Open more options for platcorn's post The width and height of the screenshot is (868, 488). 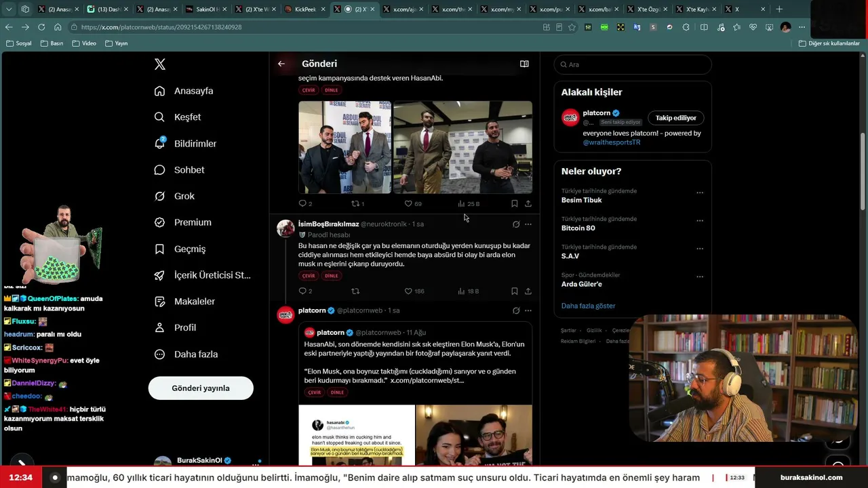[x=528, y=310]
